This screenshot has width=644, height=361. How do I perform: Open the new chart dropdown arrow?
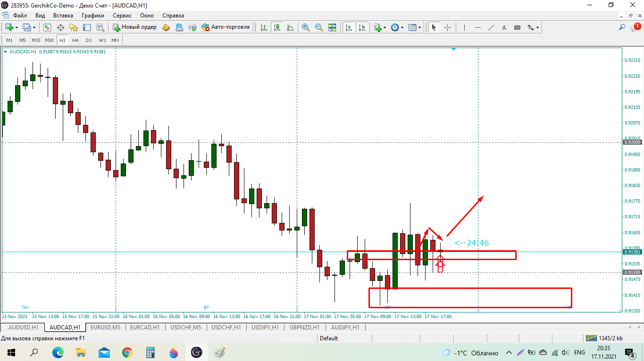[16, 27]
